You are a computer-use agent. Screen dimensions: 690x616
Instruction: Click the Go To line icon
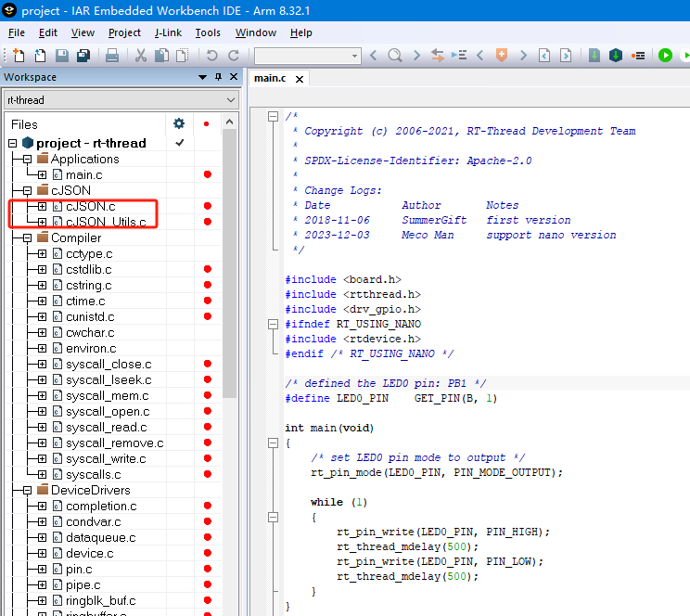click(x=459, y=56)
